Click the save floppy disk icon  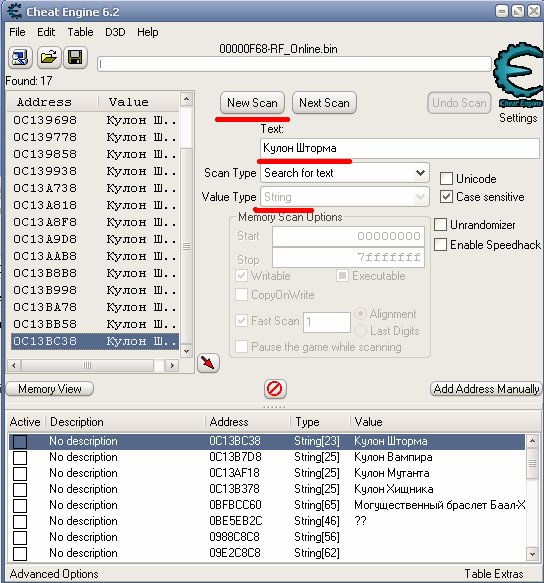(75, 58)
